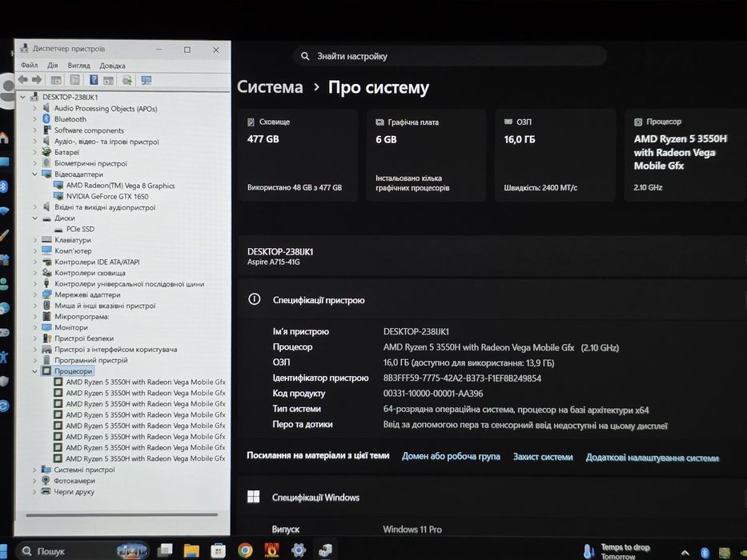
Task: Select the Батареї category
Action: 66,152
